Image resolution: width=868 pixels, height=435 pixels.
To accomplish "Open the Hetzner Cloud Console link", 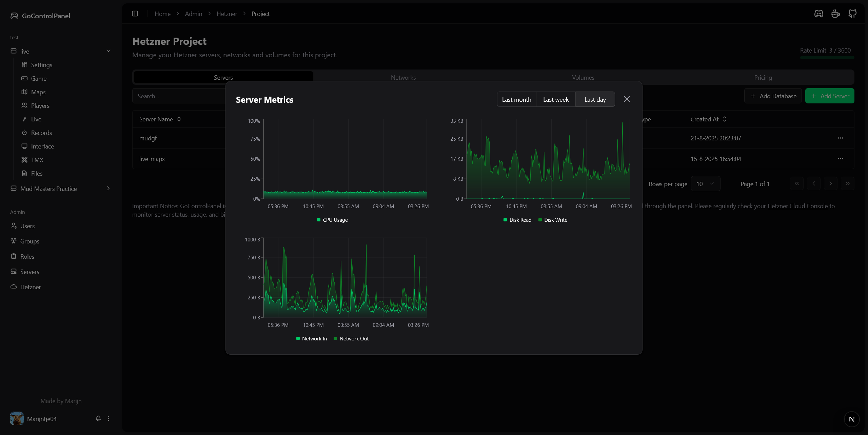I will (x=797, y=206).
